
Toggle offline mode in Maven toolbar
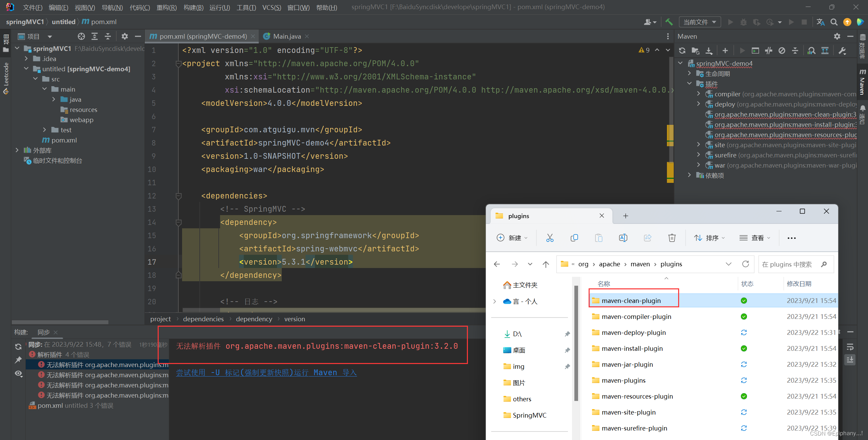point(769,51)
